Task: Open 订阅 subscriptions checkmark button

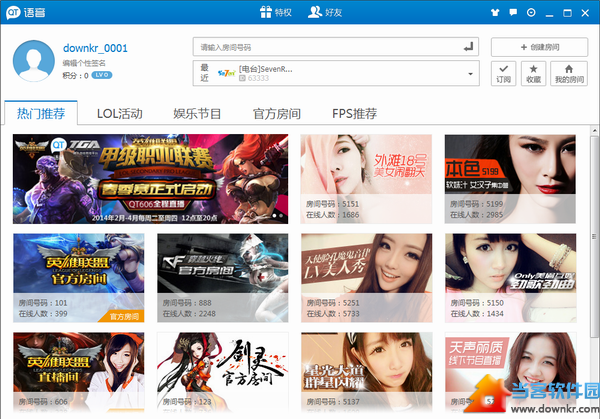Action: pos(504,73)
